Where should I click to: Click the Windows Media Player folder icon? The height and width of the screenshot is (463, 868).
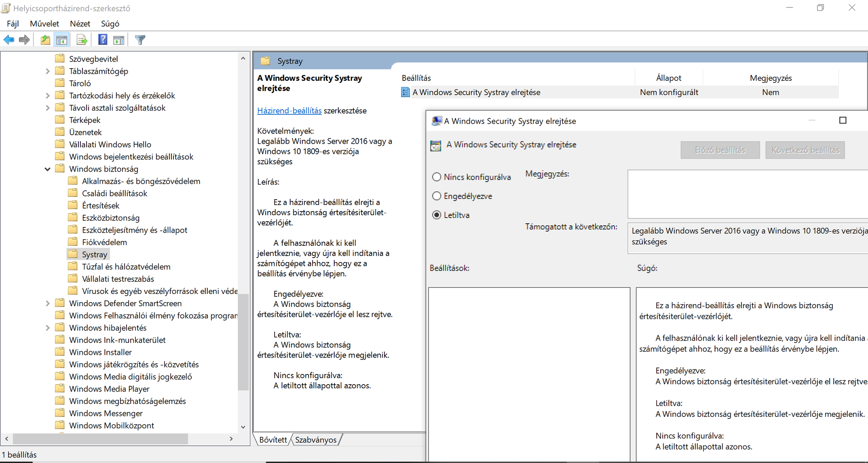coord(60,389)
